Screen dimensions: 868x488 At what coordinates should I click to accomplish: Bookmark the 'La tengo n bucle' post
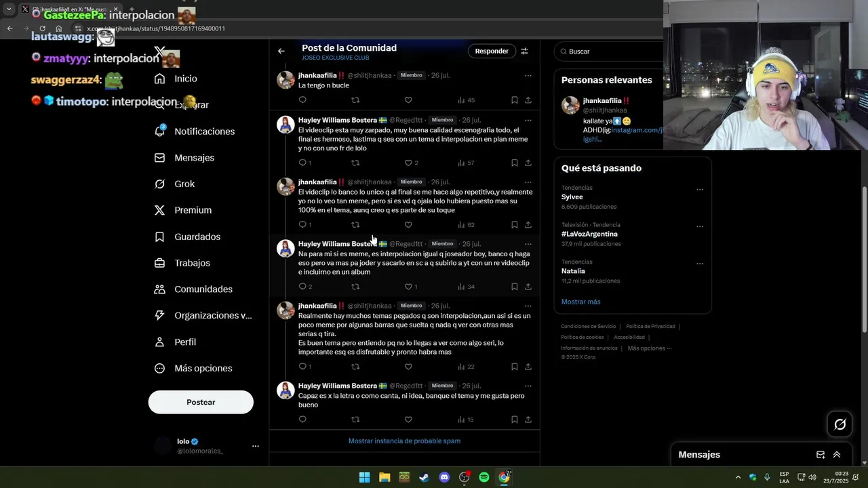pos(514,100)
